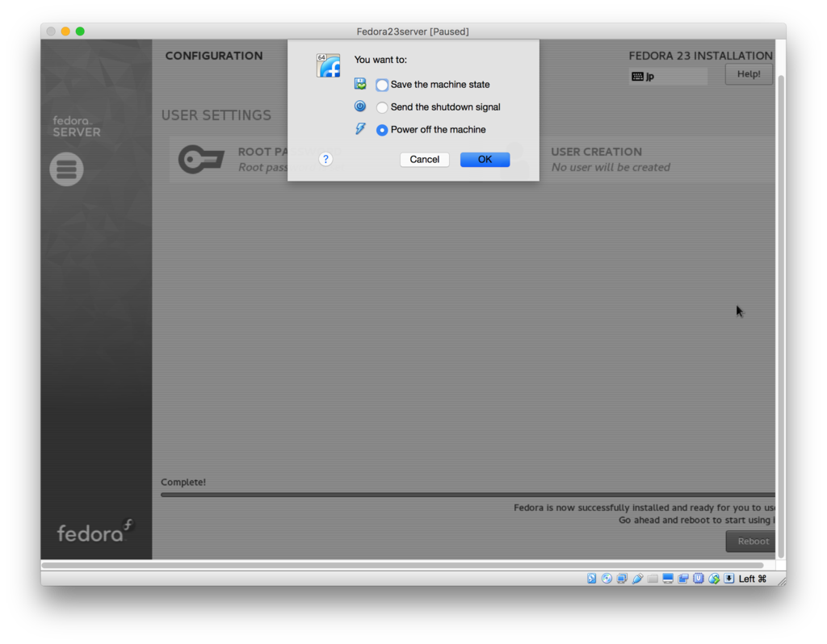This screenshot has height=644, width=827.
Task: Click the fedora logo at sidebar bottom
Action: coord(95,531)
